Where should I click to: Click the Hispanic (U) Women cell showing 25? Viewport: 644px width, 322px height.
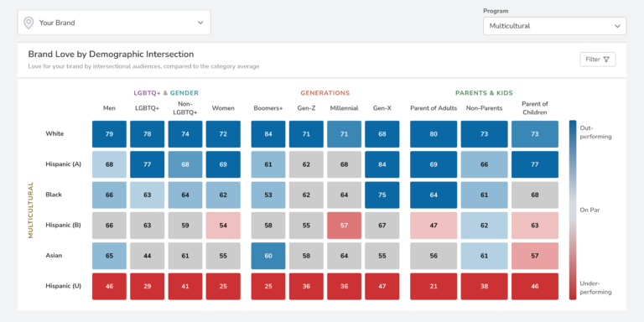click(x=223, y=286)
